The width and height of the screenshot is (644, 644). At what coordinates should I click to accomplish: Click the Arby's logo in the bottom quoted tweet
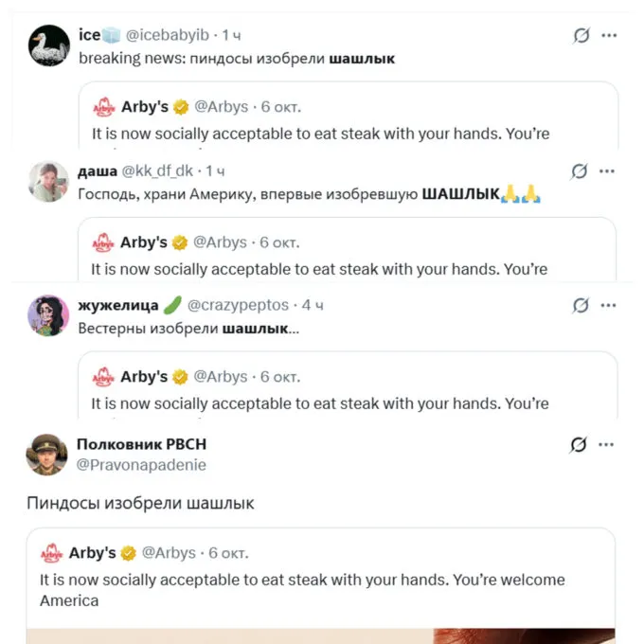51,553
